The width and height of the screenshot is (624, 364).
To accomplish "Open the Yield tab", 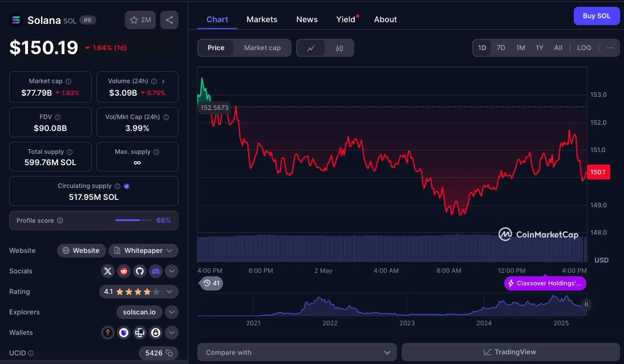I will pyautogui.click(x=346, y=19).
